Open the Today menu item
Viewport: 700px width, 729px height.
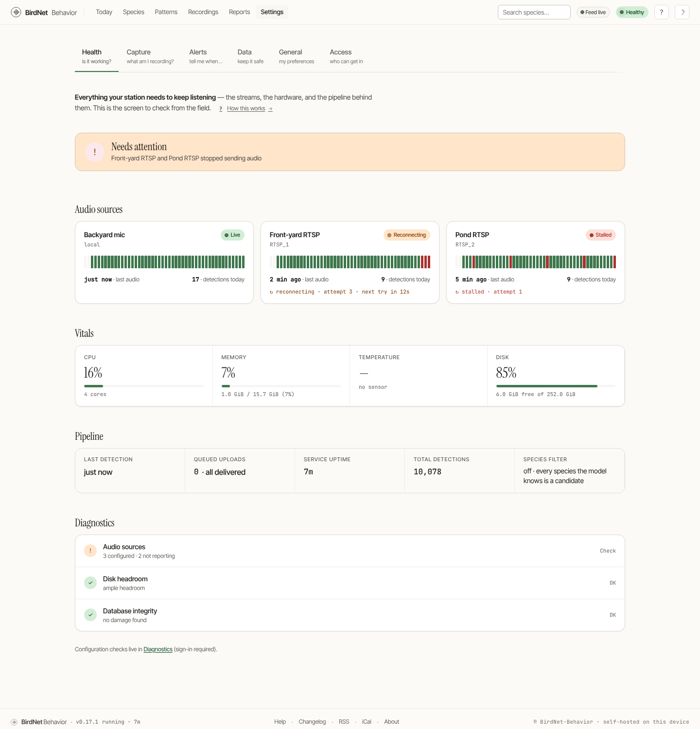pyautogui.click(x=104, y=12)
